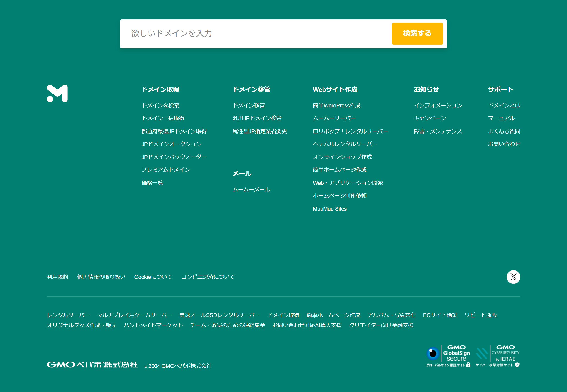View the Cookieについて page
This screenshot has width=567, height=392.
[153, 277]
